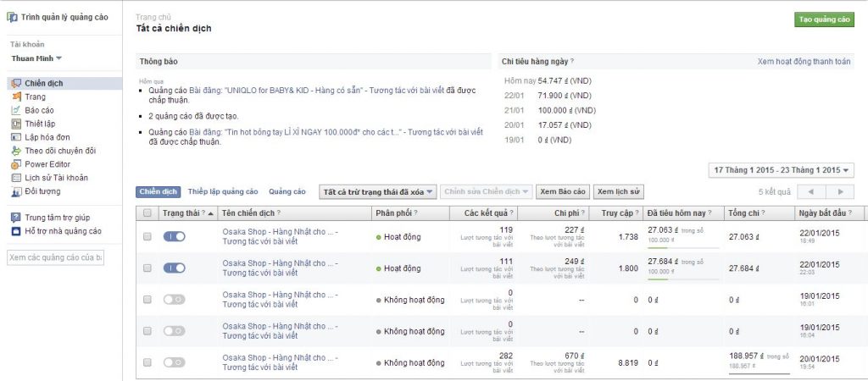Open Xem hoạt động thanh toán link
868x381 pixels.
click(804, 62)
